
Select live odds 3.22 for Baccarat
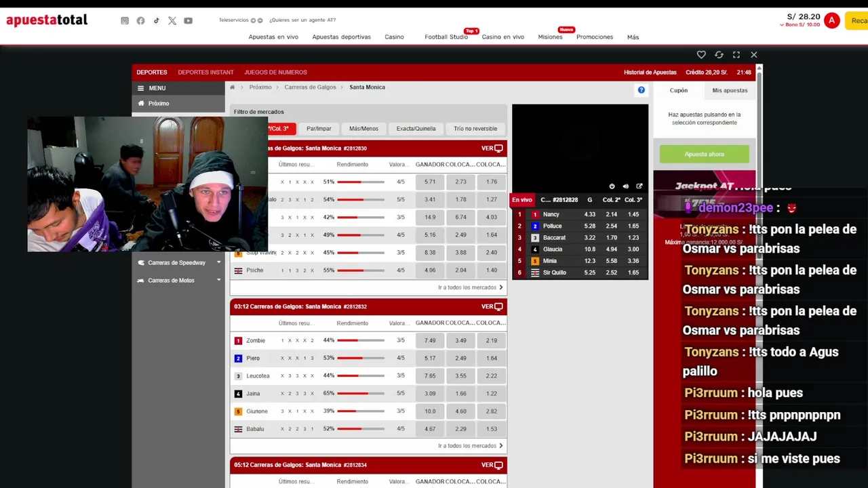(x=590, y=238)
